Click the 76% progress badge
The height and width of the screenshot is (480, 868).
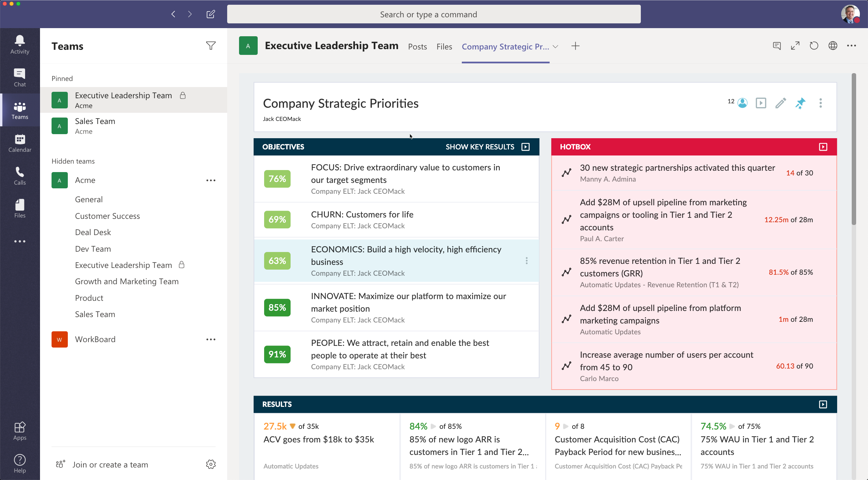click(277, 179)
